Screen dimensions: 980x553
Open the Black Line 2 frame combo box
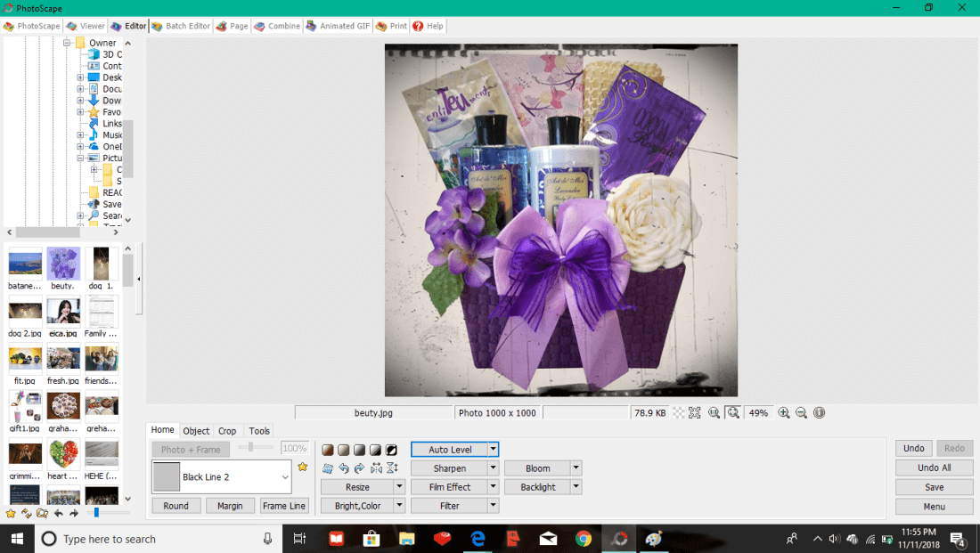[221, 476]
